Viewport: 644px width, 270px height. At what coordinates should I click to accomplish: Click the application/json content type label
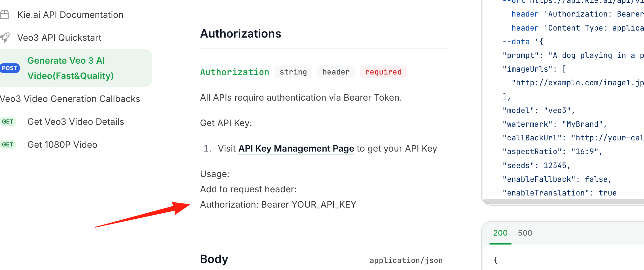pos(406,260)
